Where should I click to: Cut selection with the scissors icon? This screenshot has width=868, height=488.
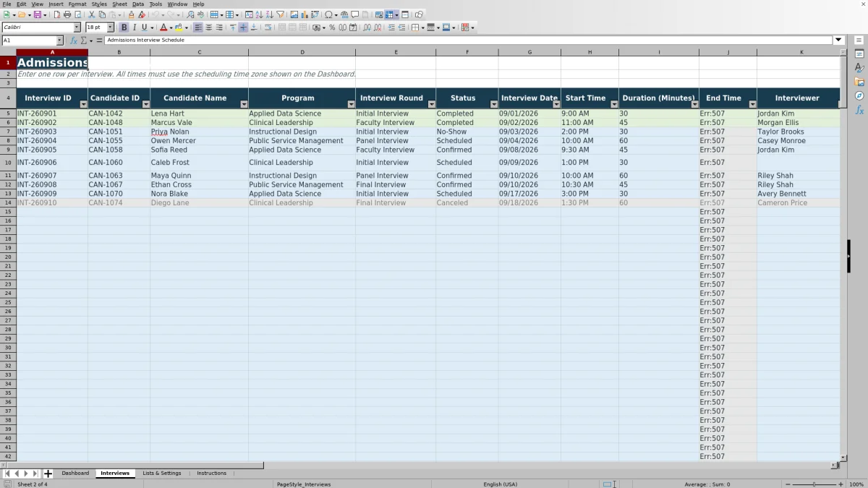click(x=91, y=14)
